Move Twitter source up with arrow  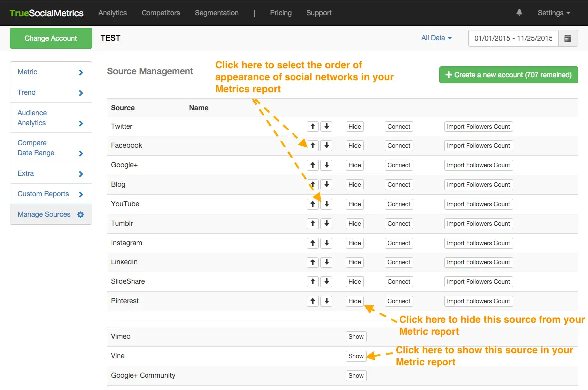pos(313,127)
